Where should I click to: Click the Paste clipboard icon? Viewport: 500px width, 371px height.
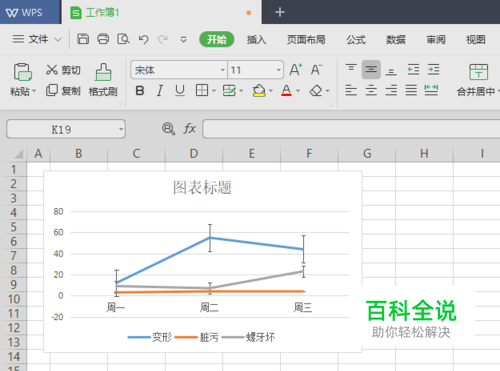click(x=23, y=72)
